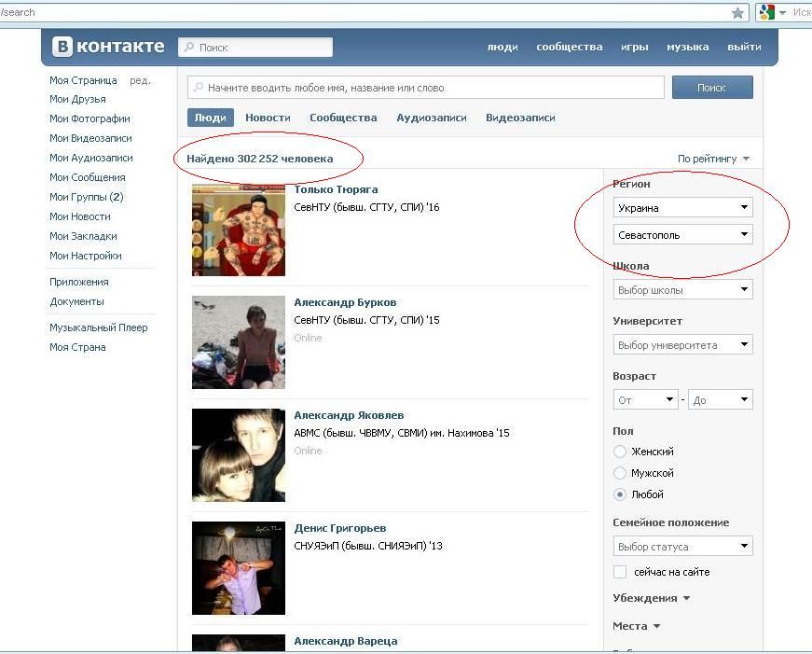Open the Украина country dropdown
The image size is (812, 654).
tap(683, 208)
